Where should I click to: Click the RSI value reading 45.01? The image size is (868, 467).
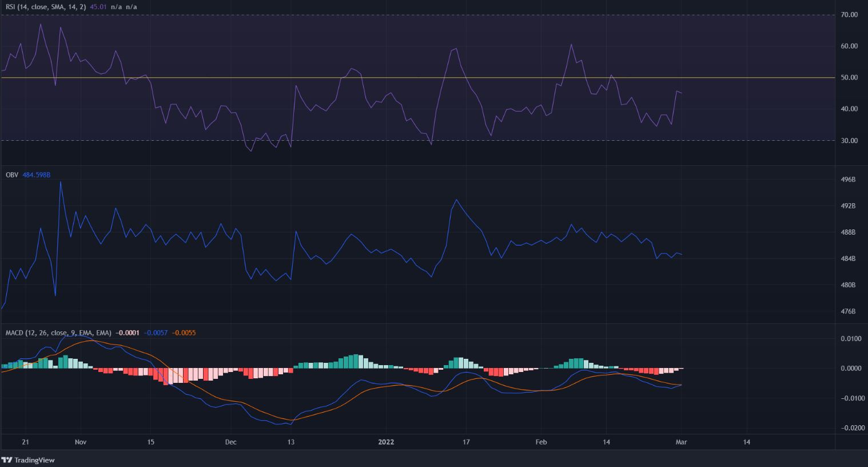pos(98,7)
